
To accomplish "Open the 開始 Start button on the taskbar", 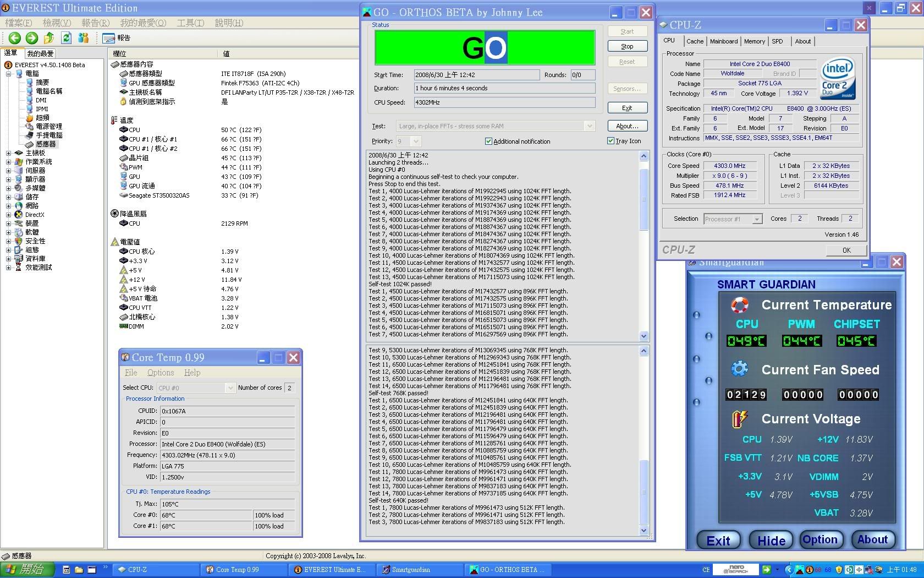I will coord(27,570).
